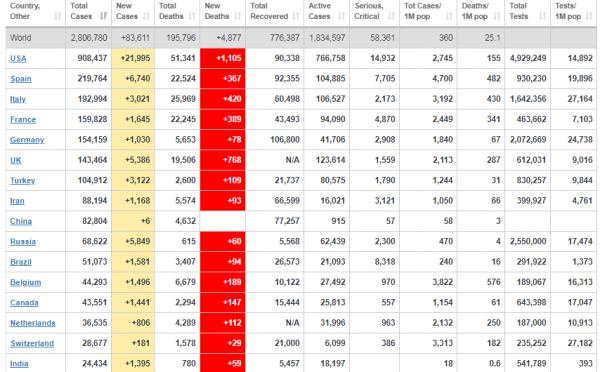
Task: Open India's country link
Action: click(x=19, y=364)
